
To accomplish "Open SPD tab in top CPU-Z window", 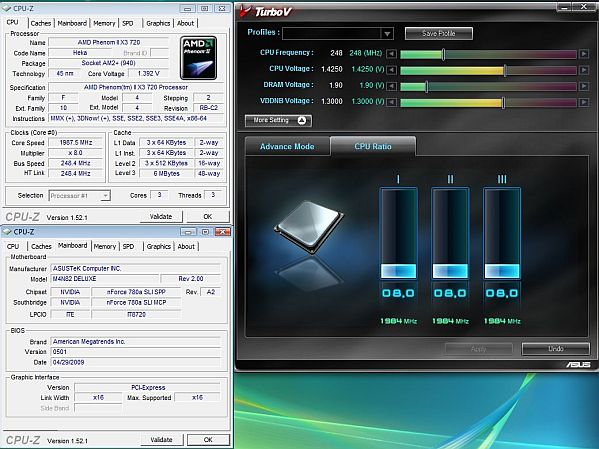I will (x=128, y=23).
